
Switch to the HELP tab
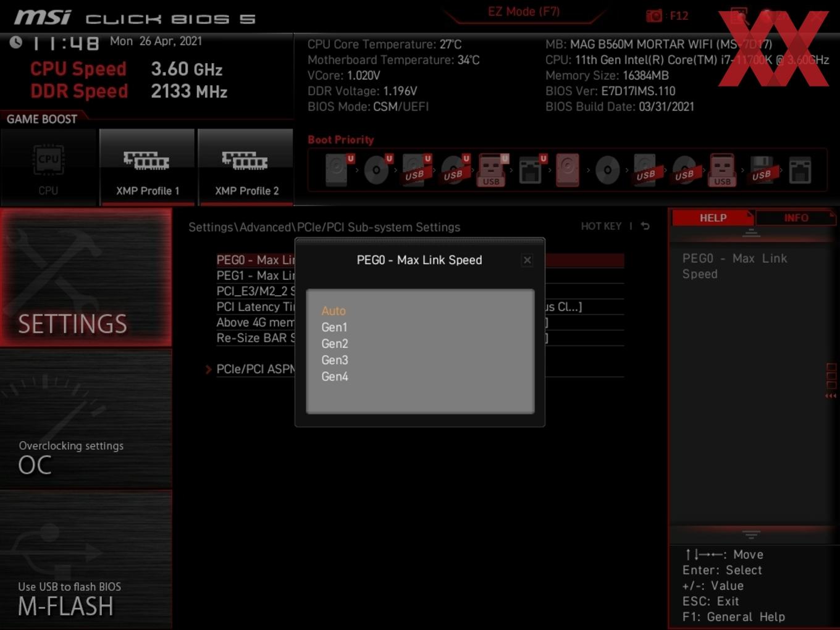713,218
